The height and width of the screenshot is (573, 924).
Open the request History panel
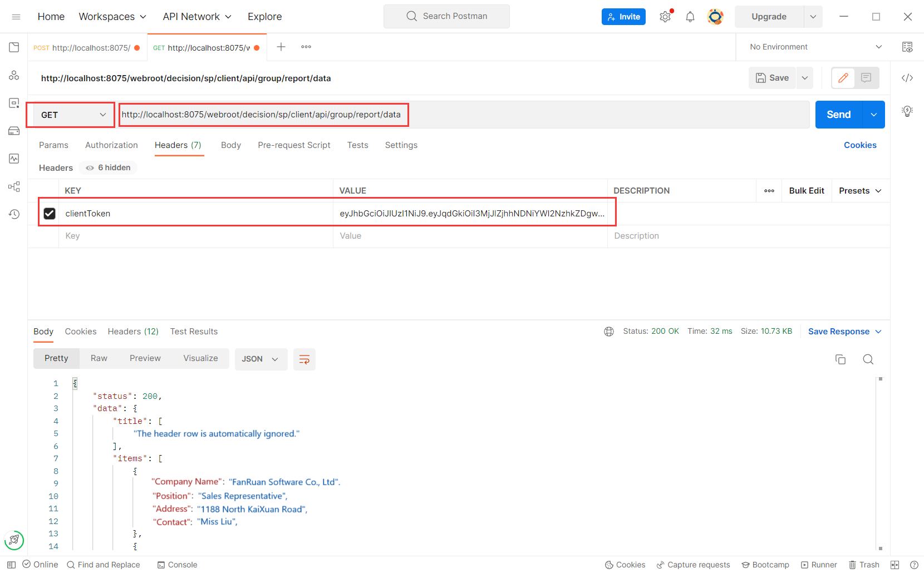pos(14,214)
